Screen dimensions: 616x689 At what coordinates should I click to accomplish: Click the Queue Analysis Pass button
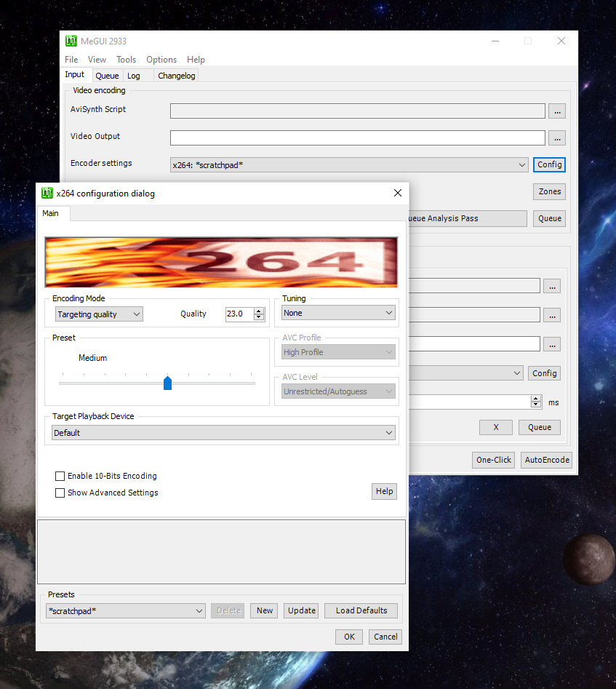click(x=468, y=218)
